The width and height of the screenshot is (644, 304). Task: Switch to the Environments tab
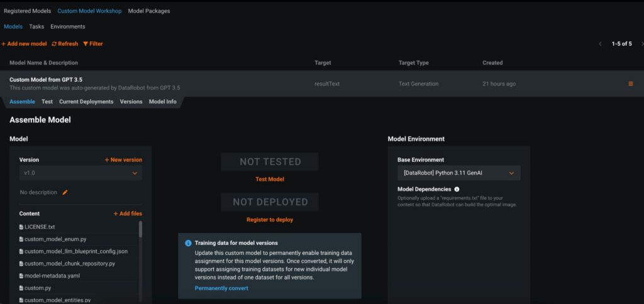point(68,26)
